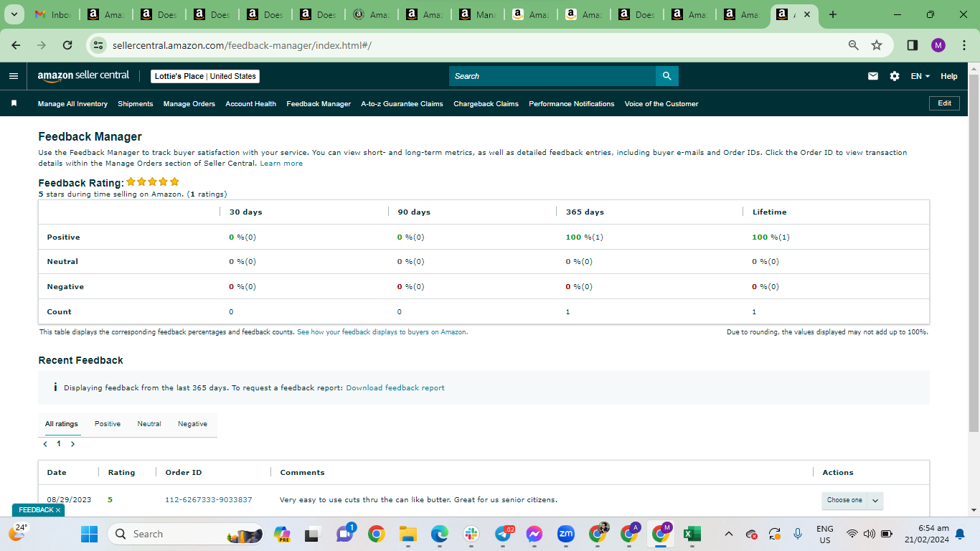Expand the Chrome tab search dropdown
This screenshot has width=980, height=551.
click(x=14, y=14)
